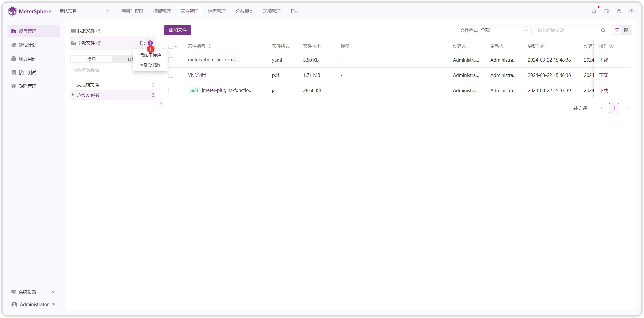This screenshot has height=318, width=644.
Task: Open the 文件格式 全部 dropdown
Action: tap(494, 30)
